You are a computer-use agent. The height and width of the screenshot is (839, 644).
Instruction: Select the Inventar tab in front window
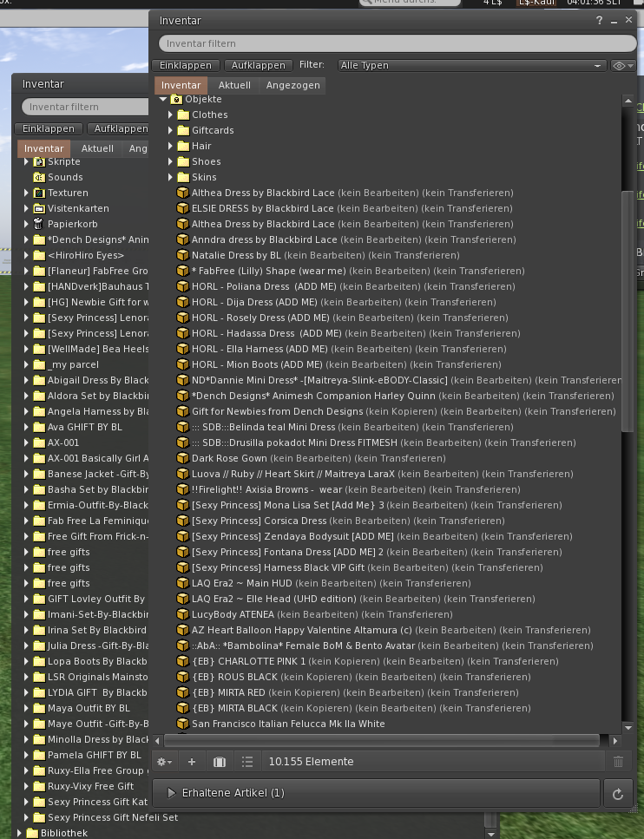(x=181, y=85)
